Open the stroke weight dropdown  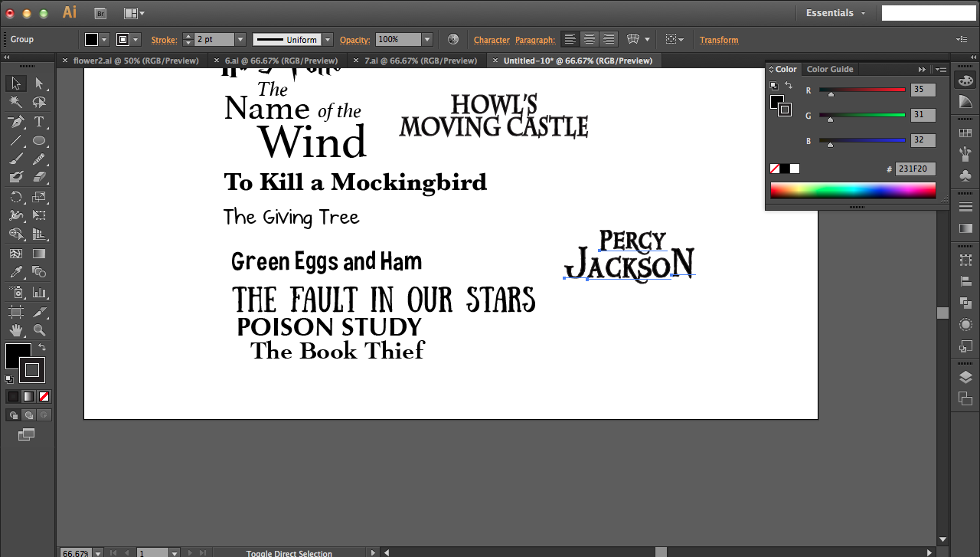(x=240, y=39)
